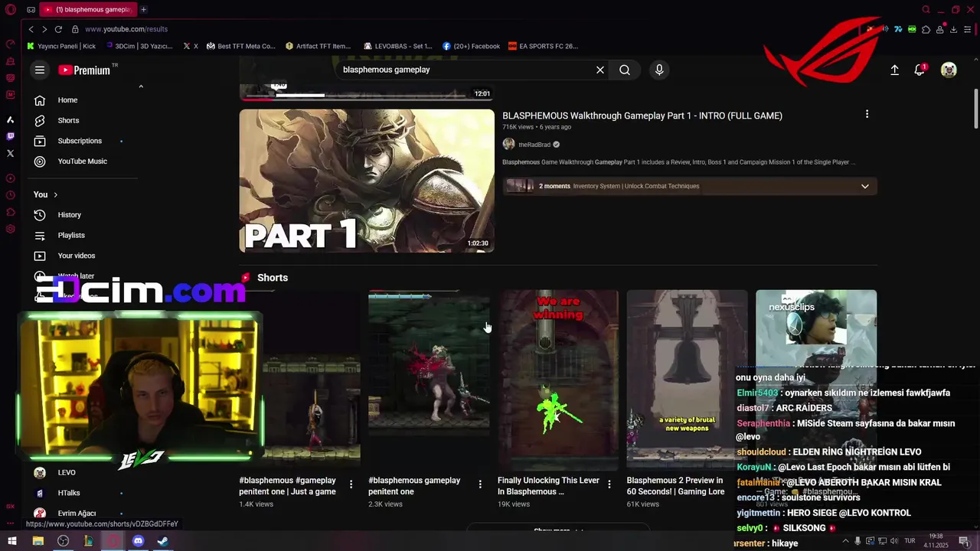
Task: Open Opera sidebar settings gear
Action: click(10, 229)
